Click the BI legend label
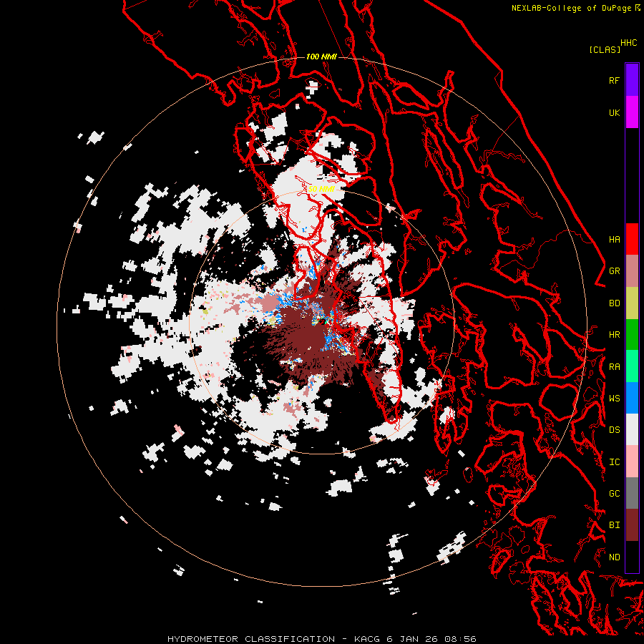The image size is (644, 644). coord(614,525)
